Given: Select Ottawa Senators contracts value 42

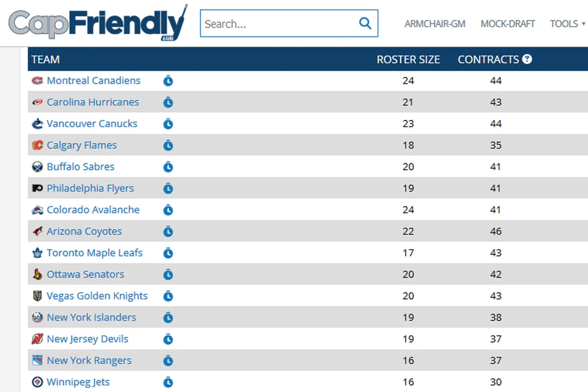Looking at the screenshot, I should click(x=496, y=274).
